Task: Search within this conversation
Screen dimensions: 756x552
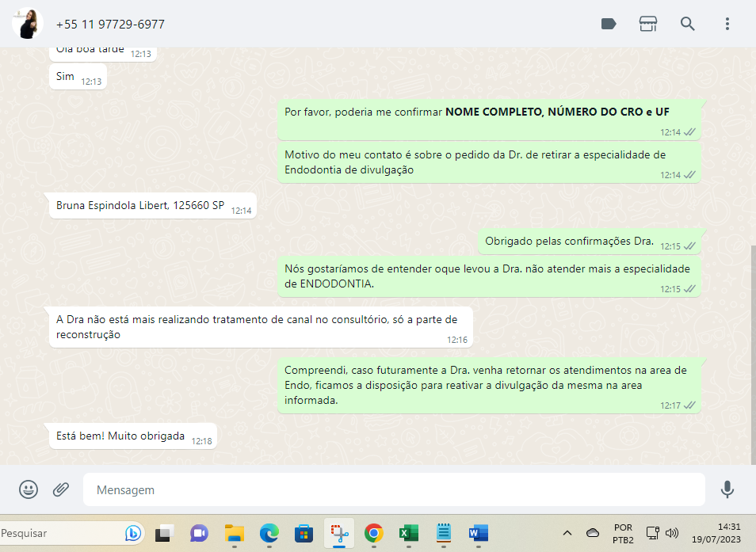Action: click(x=688, y=24)
